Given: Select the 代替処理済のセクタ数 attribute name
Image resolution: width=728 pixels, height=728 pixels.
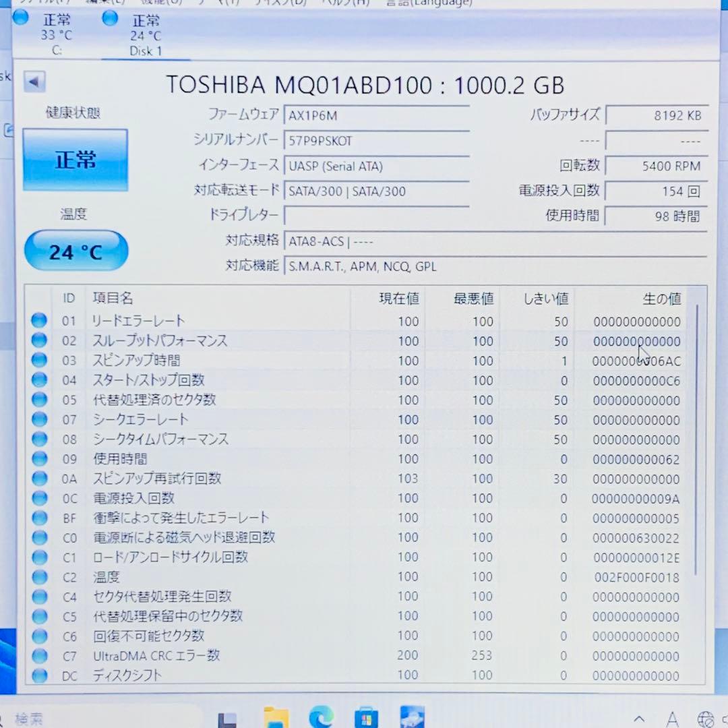Looking at the screenshot, I should coord(154,399).
